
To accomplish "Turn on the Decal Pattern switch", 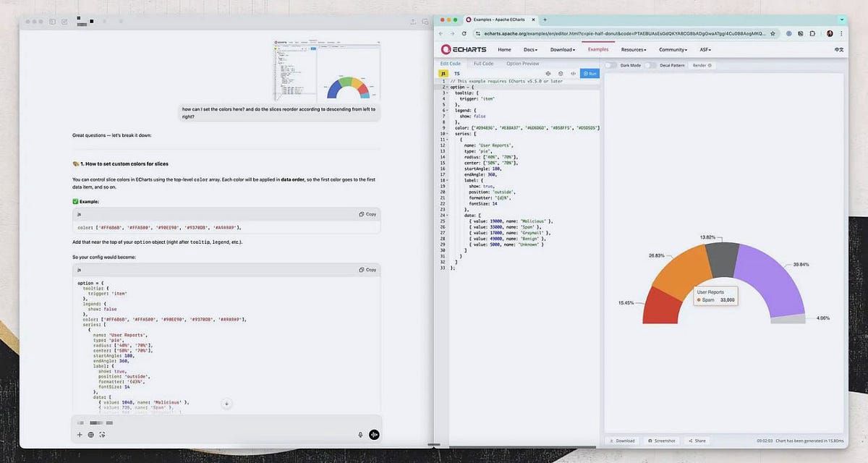I will coord(652,65).
